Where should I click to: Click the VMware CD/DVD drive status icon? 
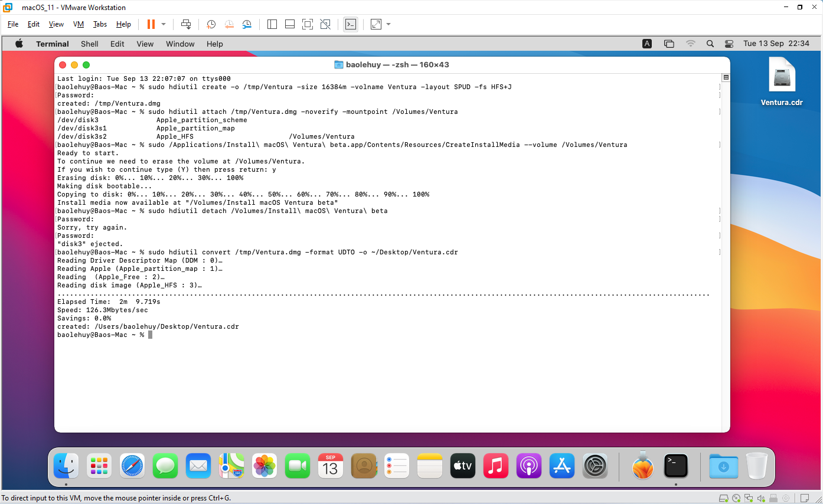[737, 498]
